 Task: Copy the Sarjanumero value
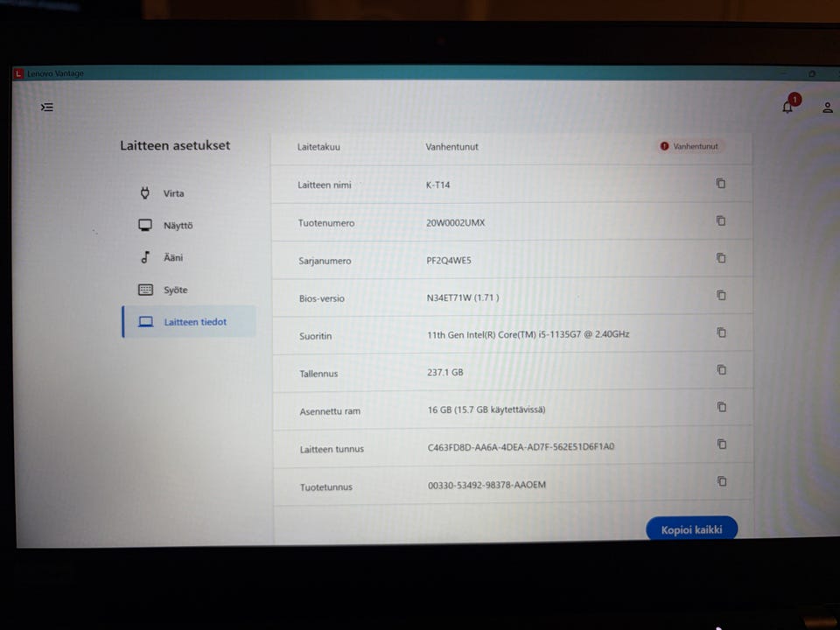(x=721, y=258)
